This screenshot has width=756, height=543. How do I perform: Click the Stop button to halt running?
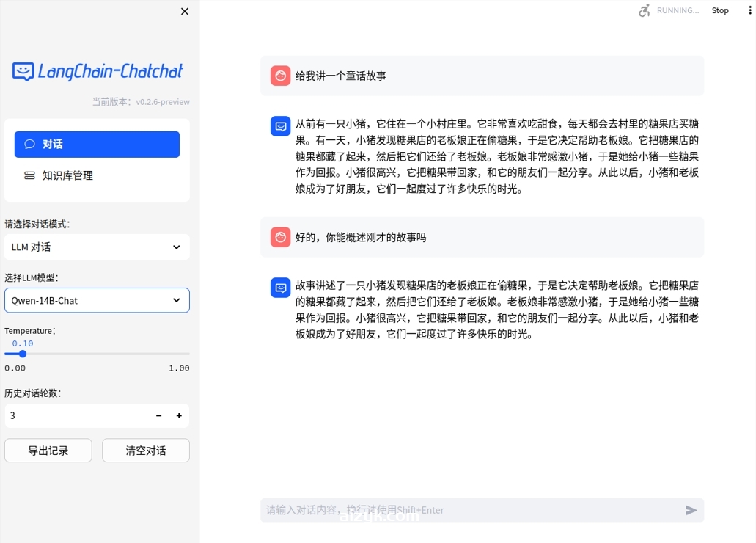click(x=719, y=10)
